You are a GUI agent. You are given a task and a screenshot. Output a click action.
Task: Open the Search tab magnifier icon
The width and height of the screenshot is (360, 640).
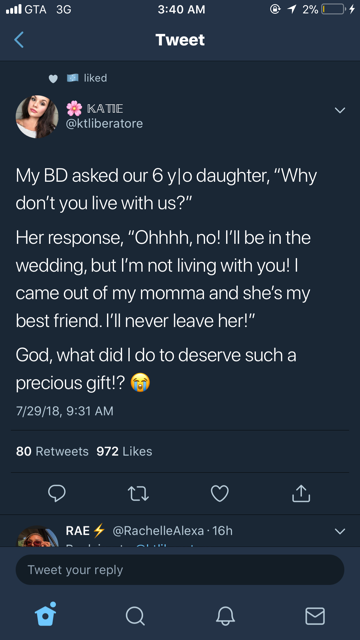coord(135,616)
